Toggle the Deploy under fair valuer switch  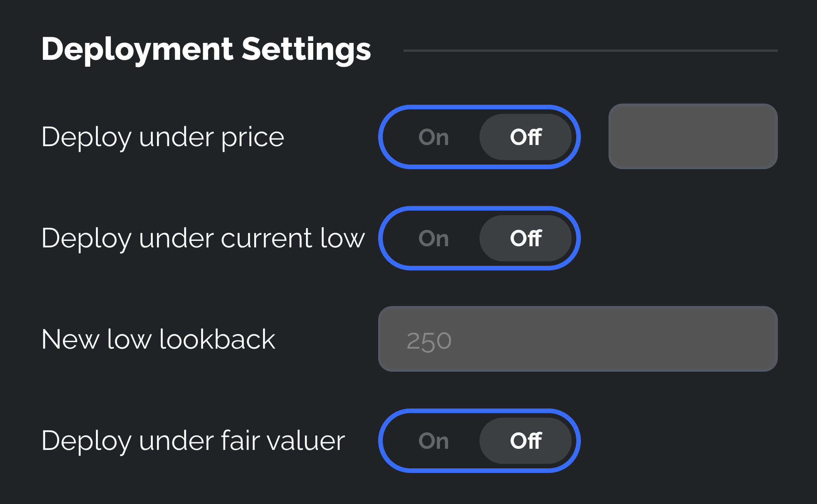click(x=480, y=441)
